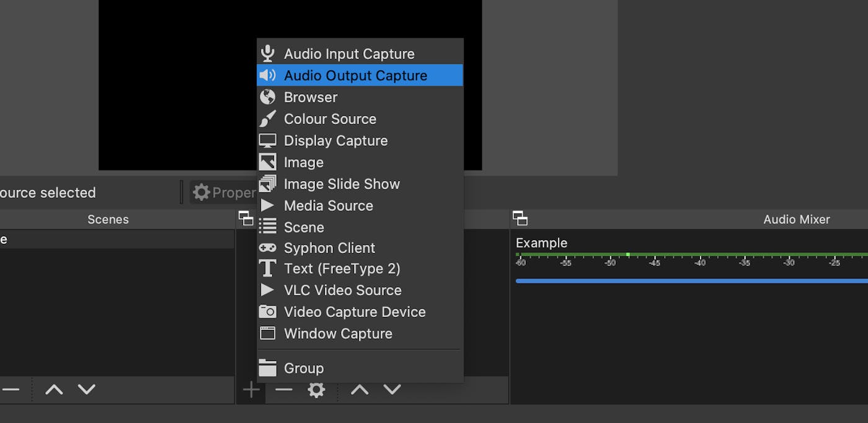Select the scene row in the Scenes list
The width and height of the screenshot is (868, 423).
[117, 239]
